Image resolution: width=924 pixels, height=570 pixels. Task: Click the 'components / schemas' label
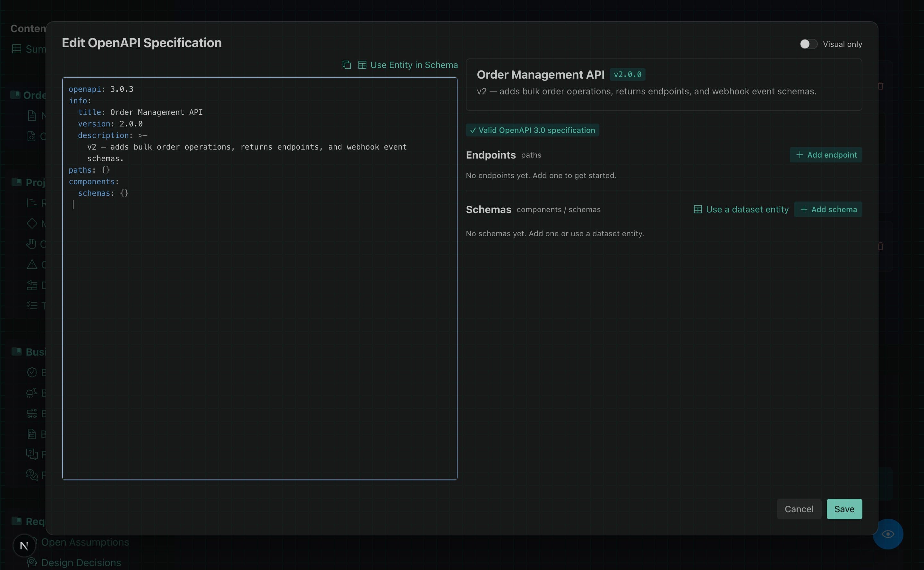point(559,210)
